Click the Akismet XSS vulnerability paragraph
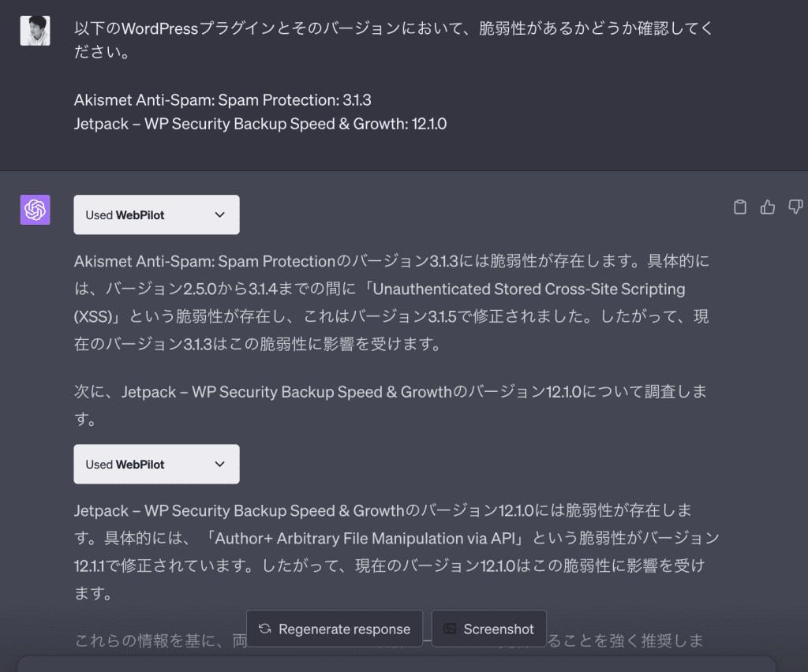Viewport: 808px width, 672px height. [x=391, y=302]
